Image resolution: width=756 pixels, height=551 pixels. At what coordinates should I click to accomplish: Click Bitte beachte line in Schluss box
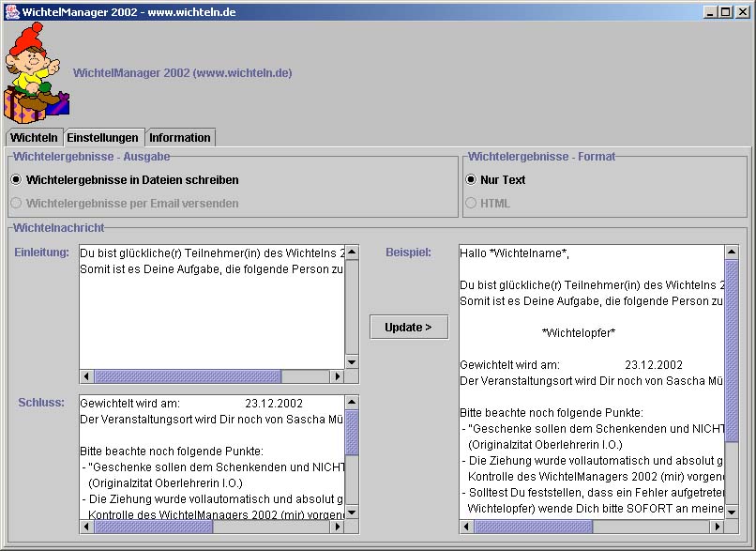click(x=172, y=452)
